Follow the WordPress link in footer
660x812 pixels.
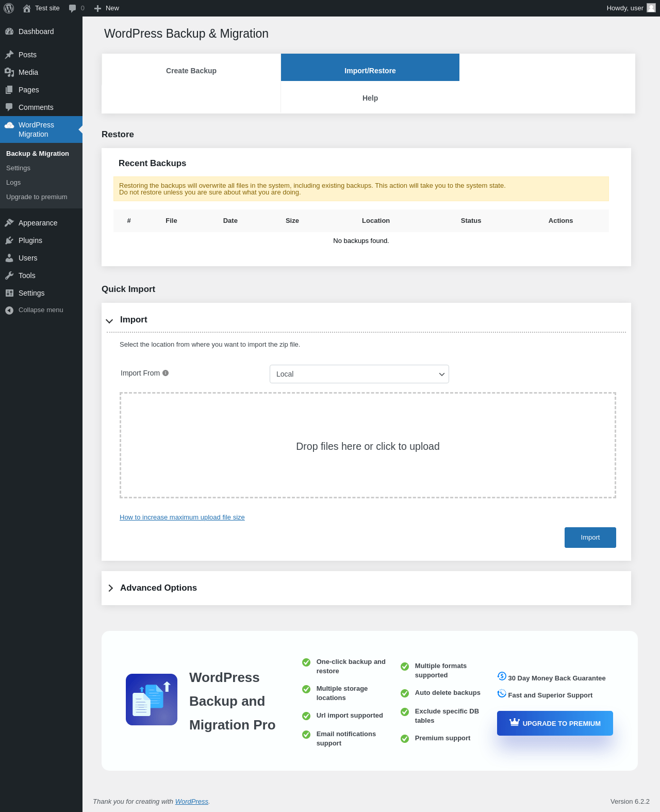tap(192, 802)
